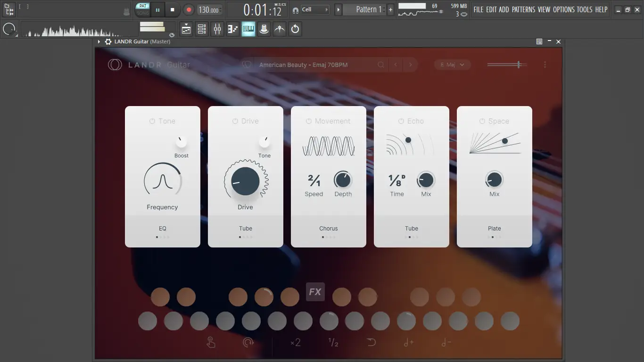644x362 pixels.
Task: Click the record button in transport
Action: coord(189,9)
